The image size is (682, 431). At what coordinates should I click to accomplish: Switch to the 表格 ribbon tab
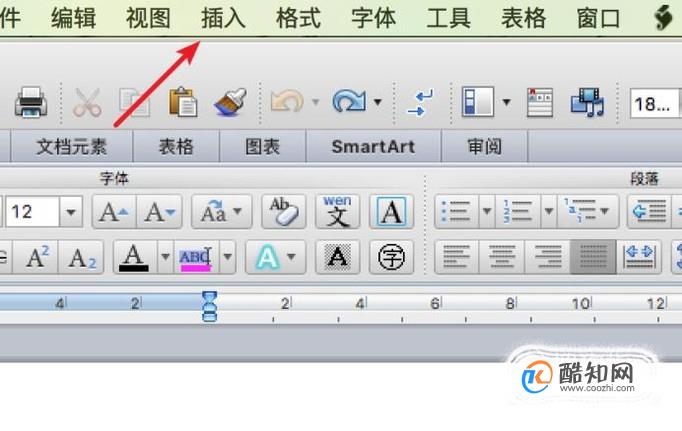click(x=176, y=147)
